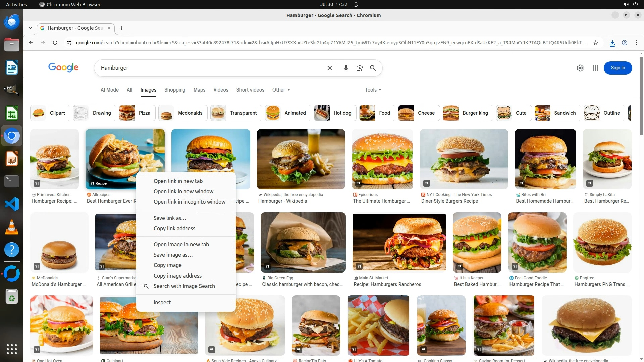Click the magnifier search submit icon

[x=373, y=68]
